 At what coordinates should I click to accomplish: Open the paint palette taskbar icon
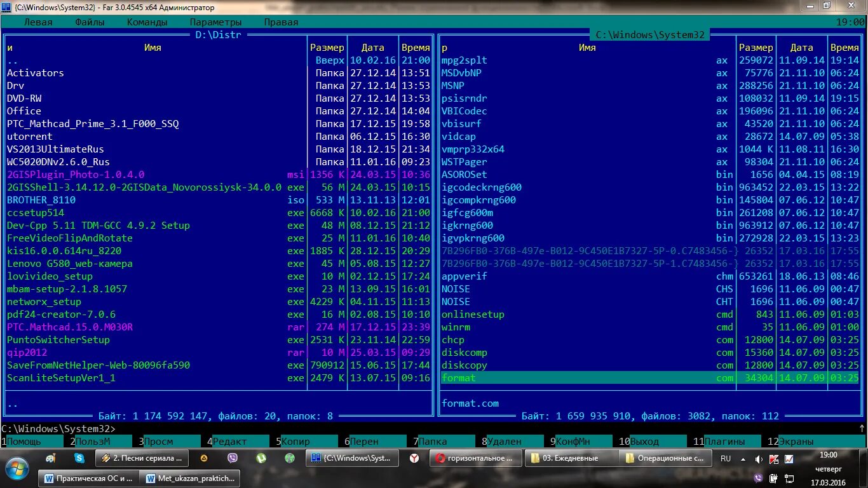pos(51,457)
